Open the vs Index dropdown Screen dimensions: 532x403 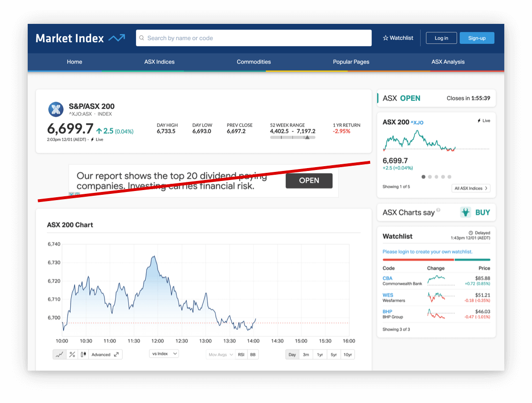pos(164,353)
